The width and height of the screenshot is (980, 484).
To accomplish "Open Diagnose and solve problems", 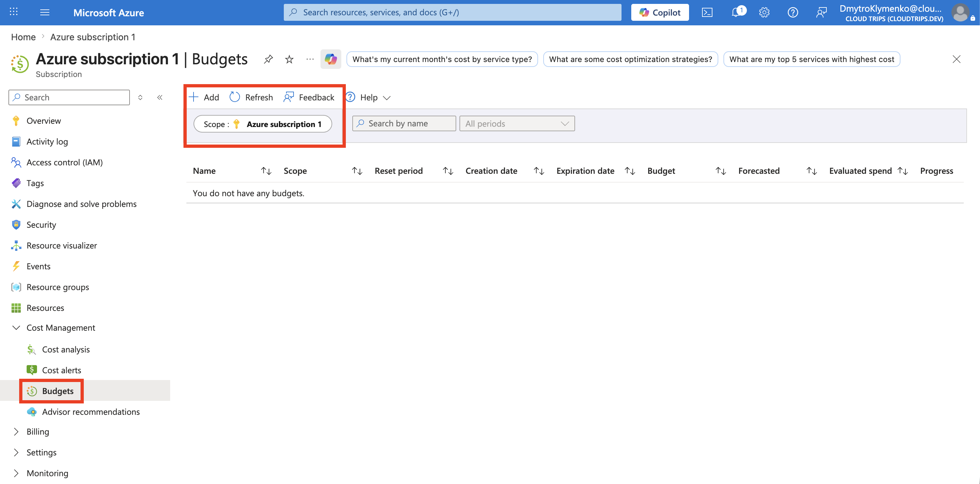I will point(82,204).
